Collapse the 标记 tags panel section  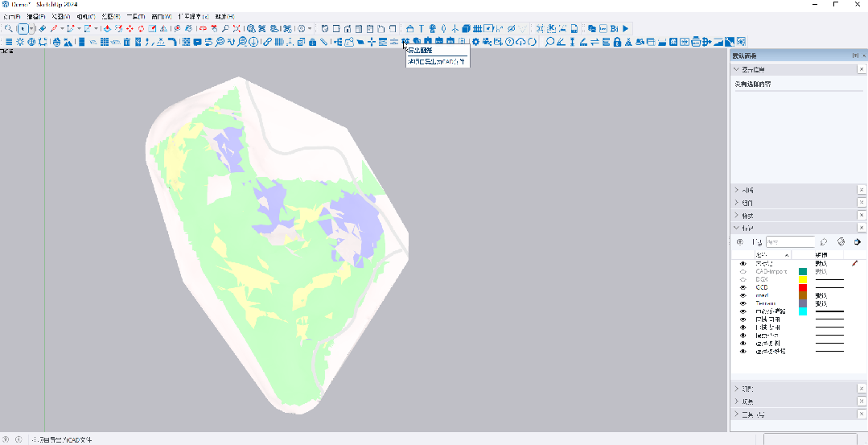(736, 228)
